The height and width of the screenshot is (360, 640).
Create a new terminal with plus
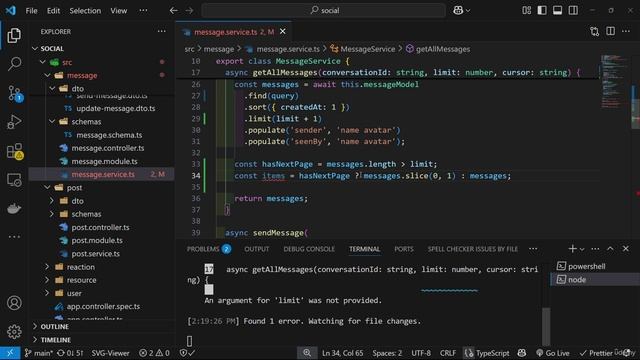(572, 249)
